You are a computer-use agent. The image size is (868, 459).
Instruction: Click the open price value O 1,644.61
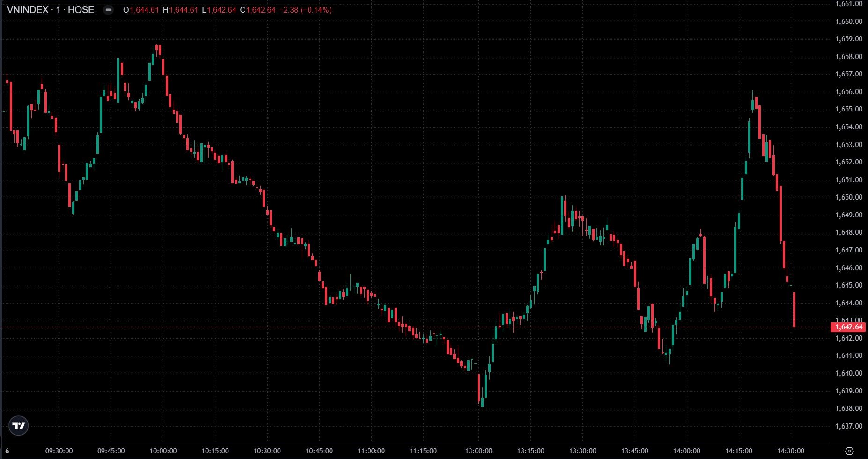[x=141, y=10]
